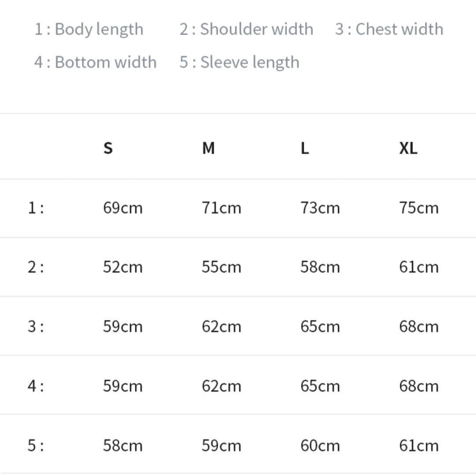Click the 58cm shoulder width for L
Viewport: 476px width, 476px height.
click(x=320, y=267)
